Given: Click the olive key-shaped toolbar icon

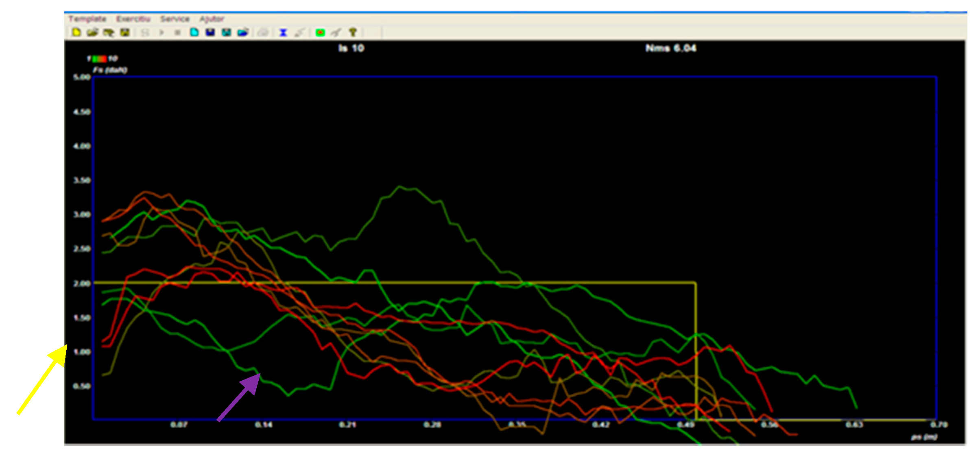Looking at the screenshot, I should coord(353,32).
